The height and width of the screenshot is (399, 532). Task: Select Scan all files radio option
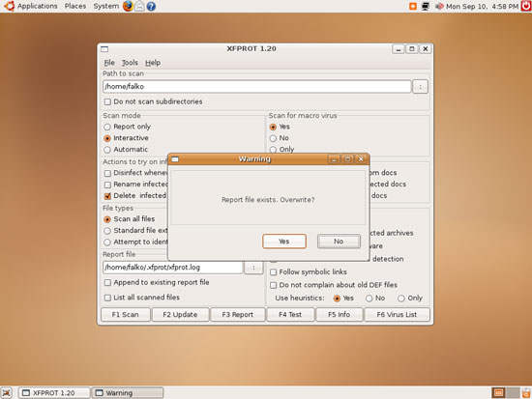pos(107,219)
